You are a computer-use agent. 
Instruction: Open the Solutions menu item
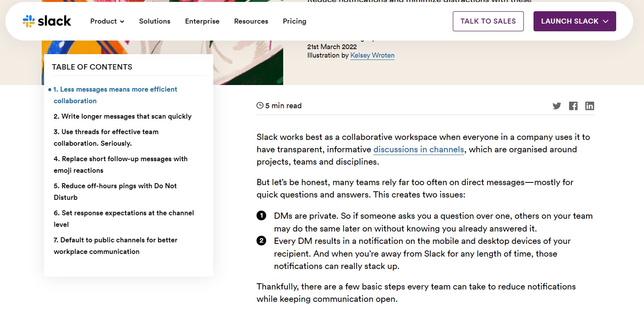[x=155, y=21]
